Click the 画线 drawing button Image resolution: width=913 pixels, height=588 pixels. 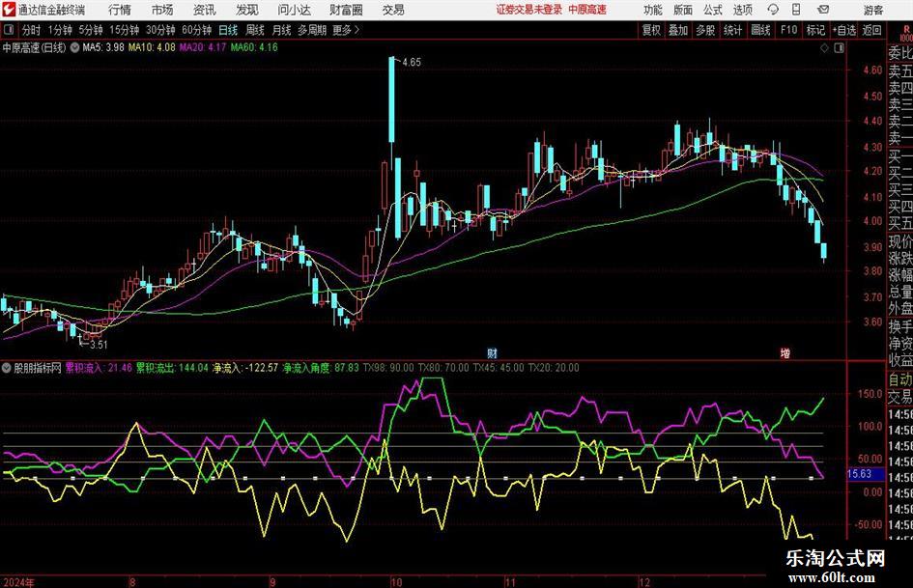[760, 30]
